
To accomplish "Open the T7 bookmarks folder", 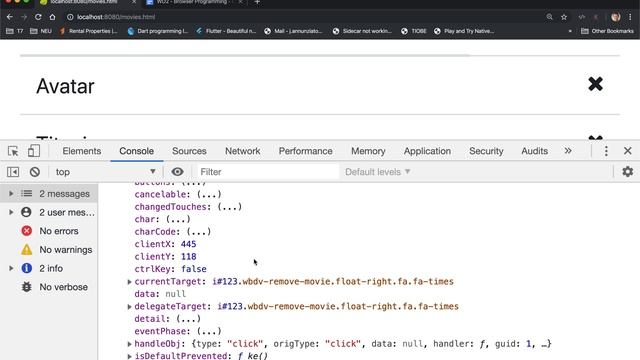I will [x=15, y=31].
